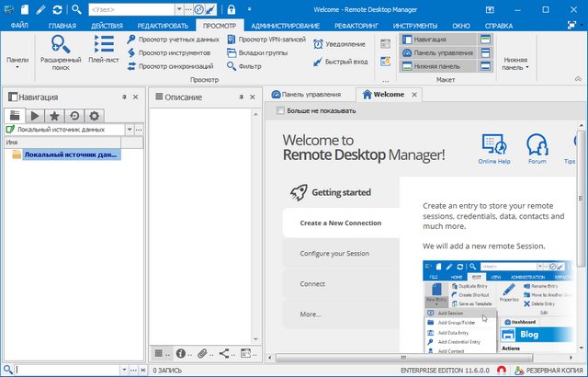The height and width of the screenshot is (377, 588).
Task: Toggle Панель управления in Макет group
Action: pyautogui.click(x=437, y=53)
